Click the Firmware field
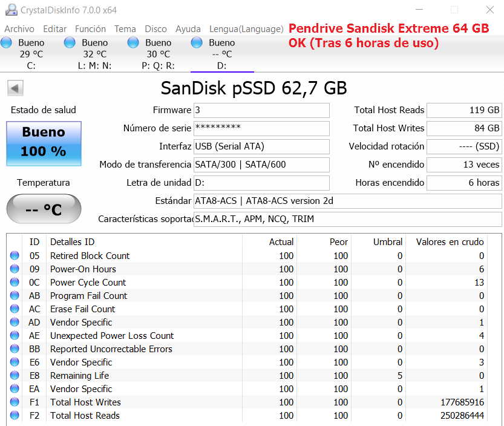Screen dimensions: 504x426 click(x=261, y=110)
